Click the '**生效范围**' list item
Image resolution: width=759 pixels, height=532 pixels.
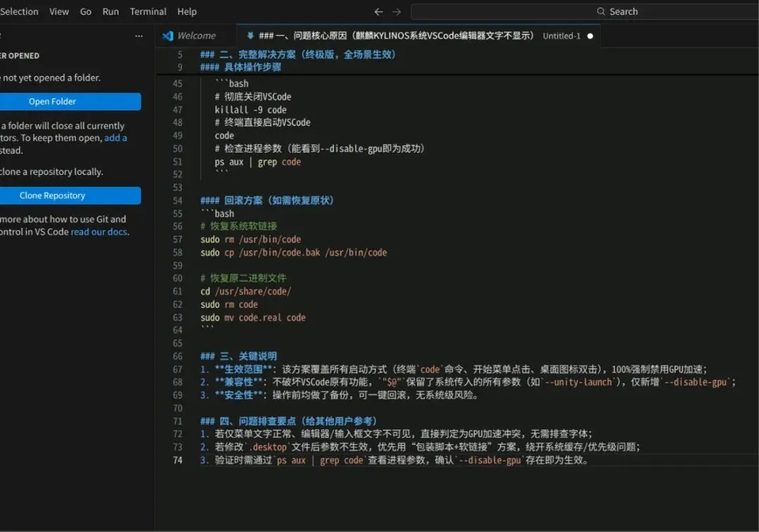(x=453, y=370)
